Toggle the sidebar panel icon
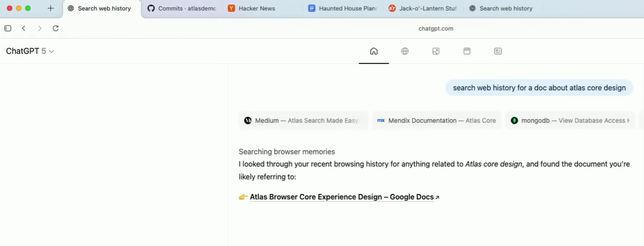644x246 pixels. pos(8,28)
